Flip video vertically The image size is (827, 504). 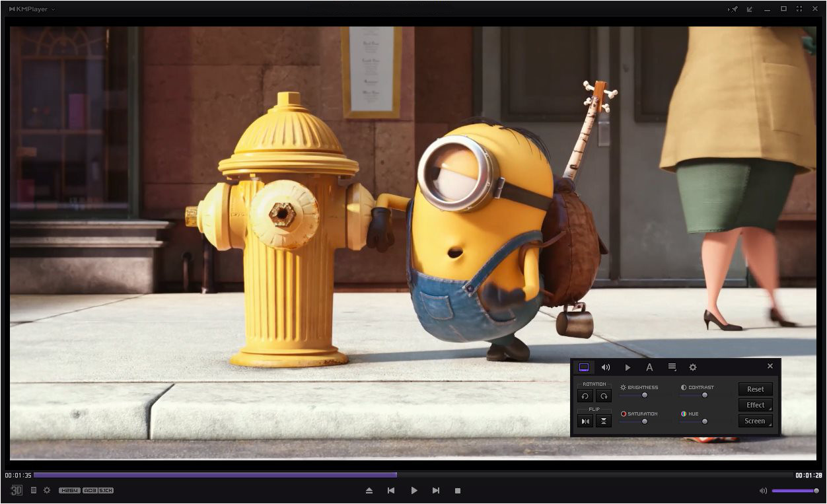604,421
